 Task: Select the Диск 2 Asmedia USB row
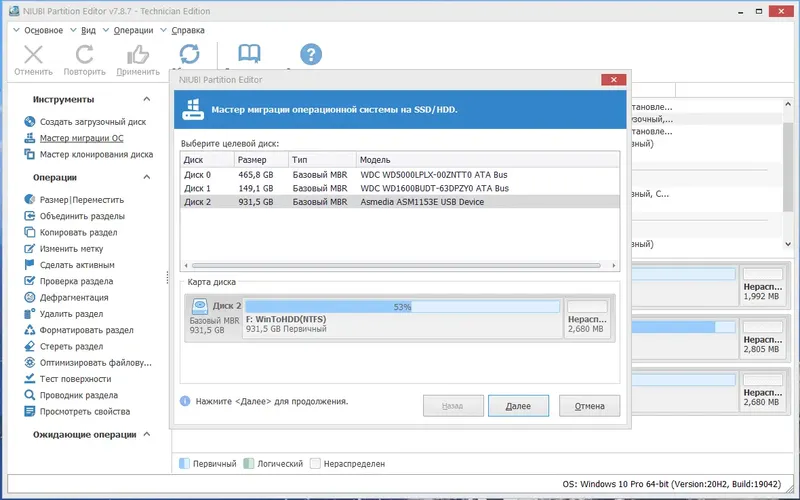coord(400,202)
